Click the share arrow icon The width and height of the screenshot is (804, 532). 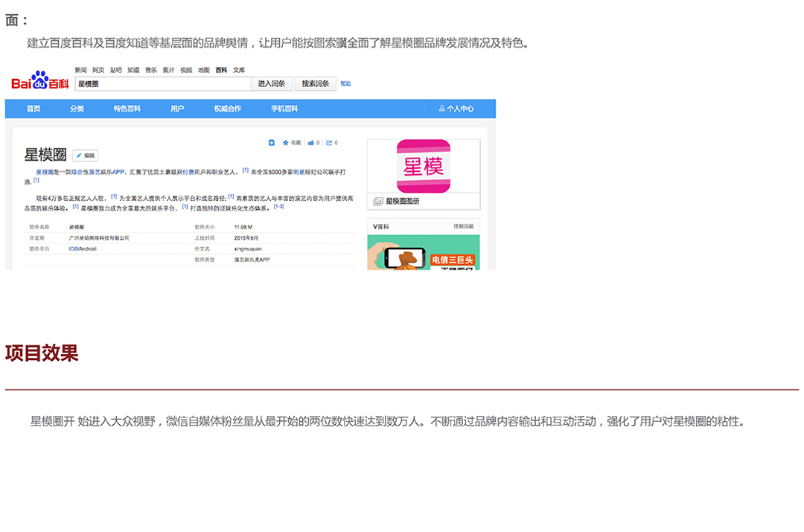pyautogui.click(x=329, y=143)
